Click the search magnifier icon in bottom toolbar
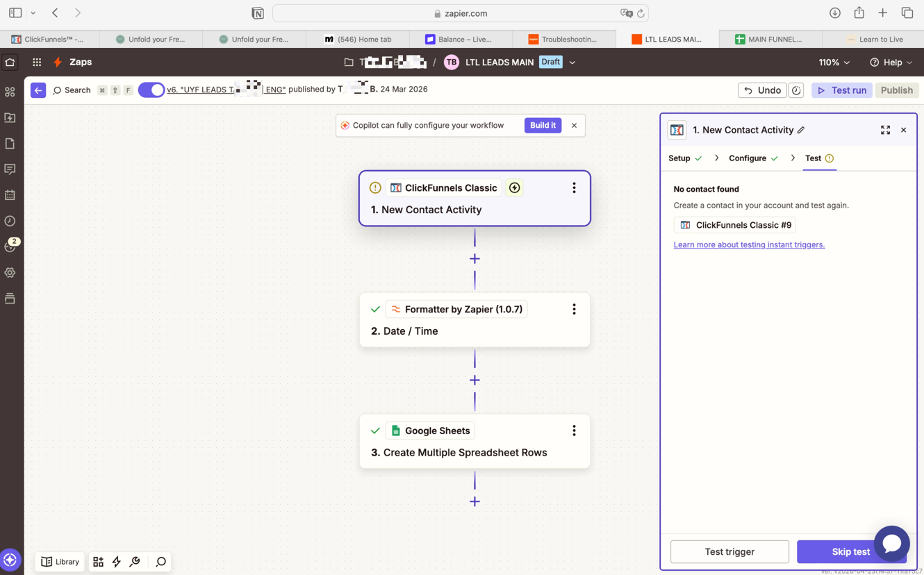Screen dimensions: 924x575 [x=160, y=562]
